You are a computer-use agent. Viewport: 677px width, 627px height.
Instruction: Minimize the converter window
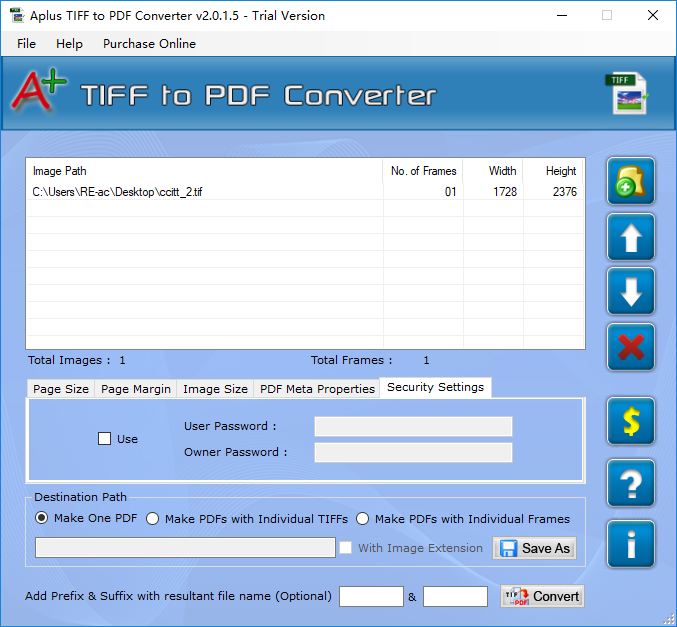tap(562, 16)
